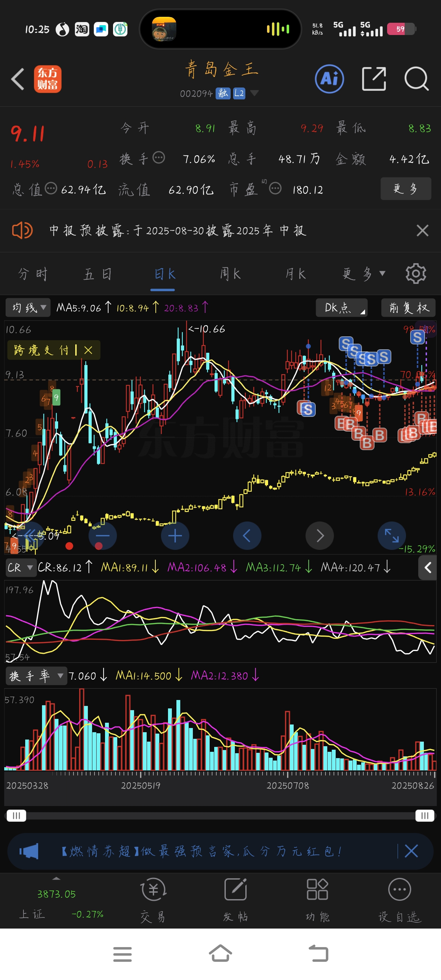Image resolution: width=441 pixels, height=980 pixels.
Task: Tap the 跨境支付 concept label
Action: click(41, 350)
